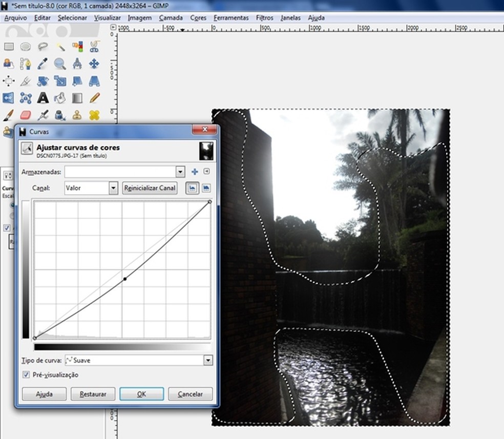The width and height of the screenshot is (504, 439).
Task: Select the Ellipse Select tool
Action: point(26,47)
